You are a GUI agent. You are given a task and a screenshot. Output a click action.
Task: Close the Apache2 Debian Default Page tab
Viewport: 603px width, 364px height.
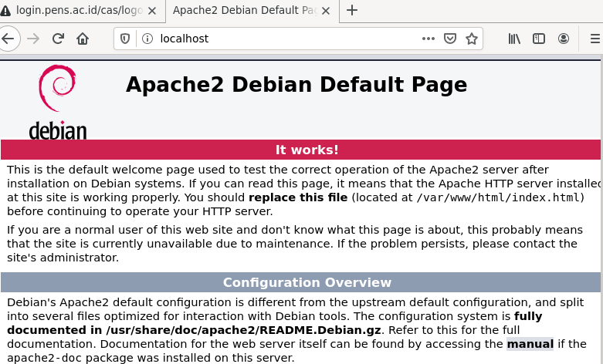[x=326, y=11]
